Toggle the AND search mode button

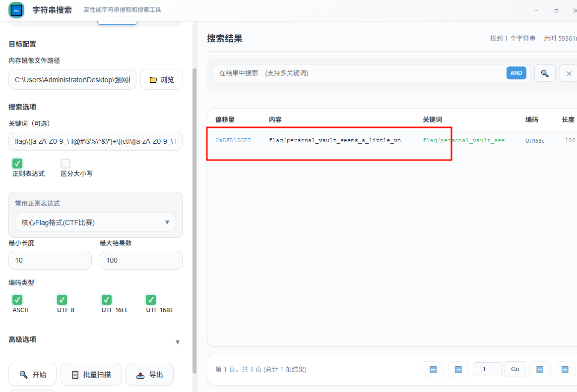516,73
